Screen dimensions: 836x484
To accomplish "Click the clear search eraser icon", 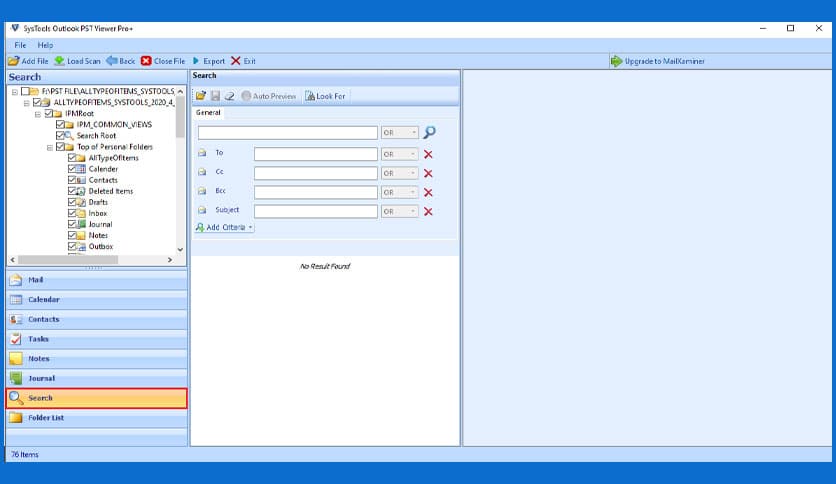I will click(230, 96).
